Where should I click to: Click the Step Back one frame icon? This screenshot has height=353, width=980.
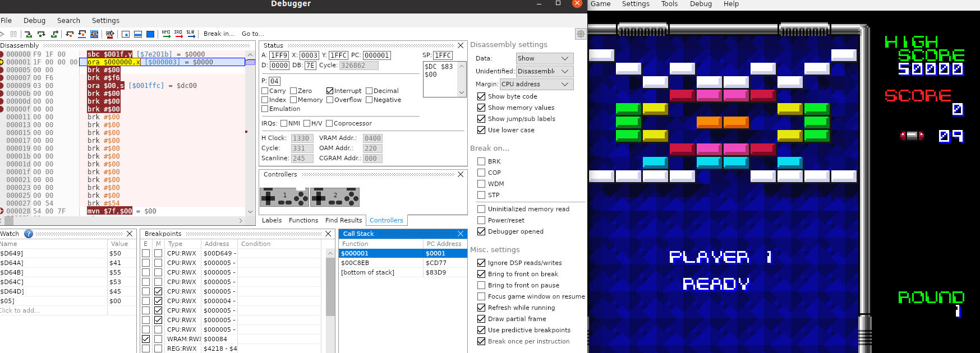94,34
